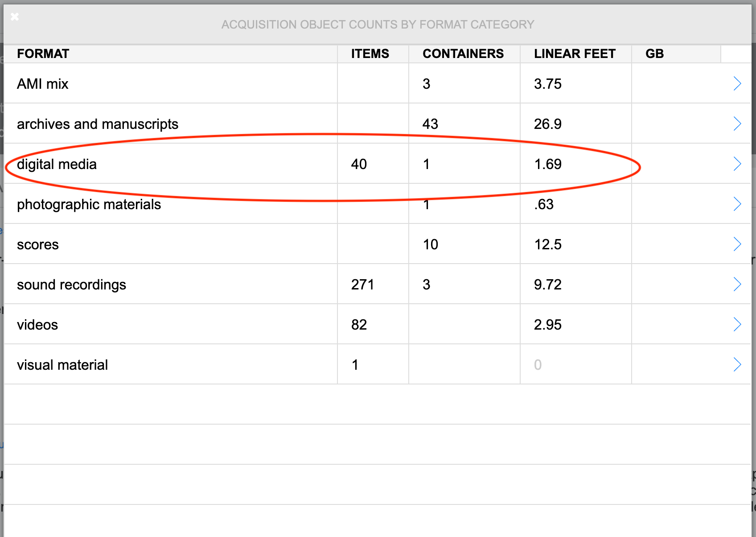
Task: Open details arrow for scores row
Action: tap(737, 244)
